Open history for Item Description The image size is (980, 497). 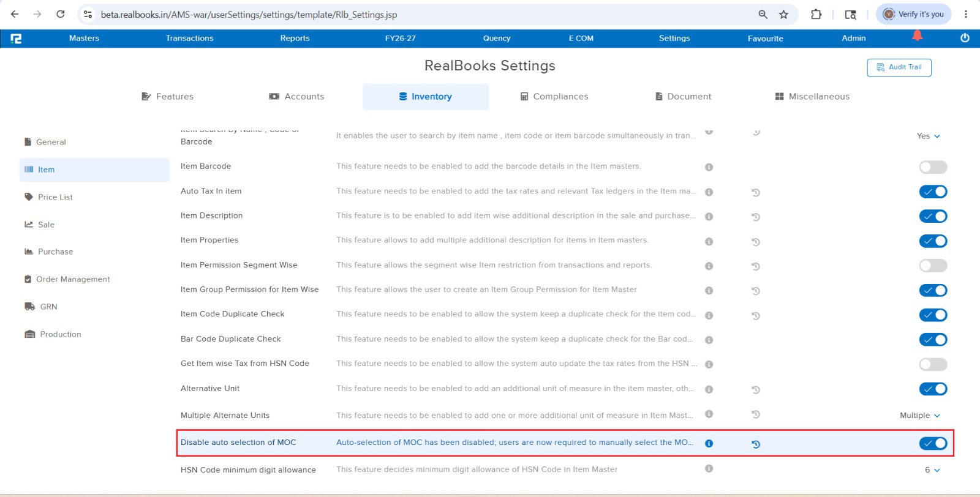pos(756,217)
